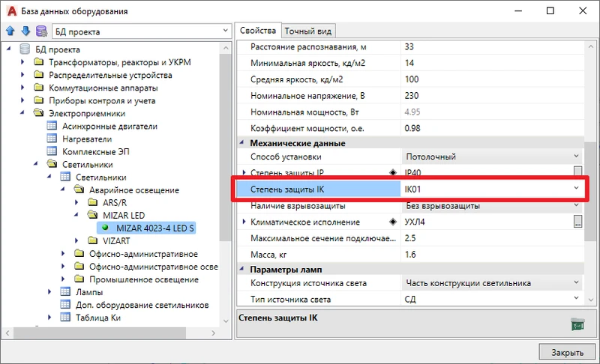Click the blue down arrow toolbar icon
Viewport: 600px width, 364px height.
click(25, 31)
